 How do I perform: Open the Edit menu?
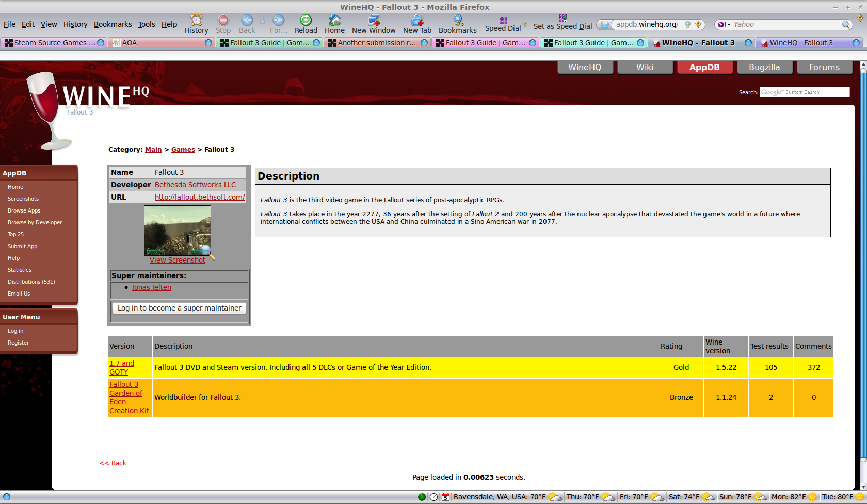28,24
